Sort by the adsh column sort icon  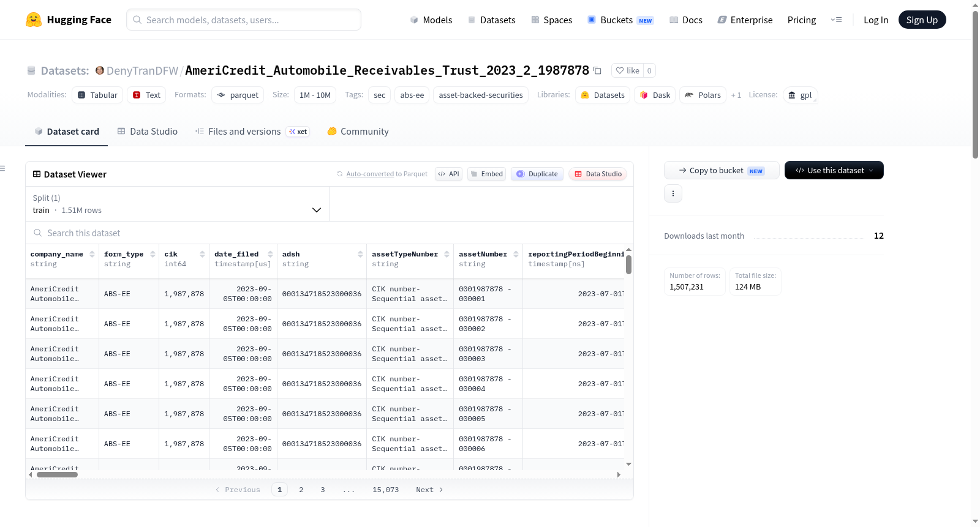point(360,254)
